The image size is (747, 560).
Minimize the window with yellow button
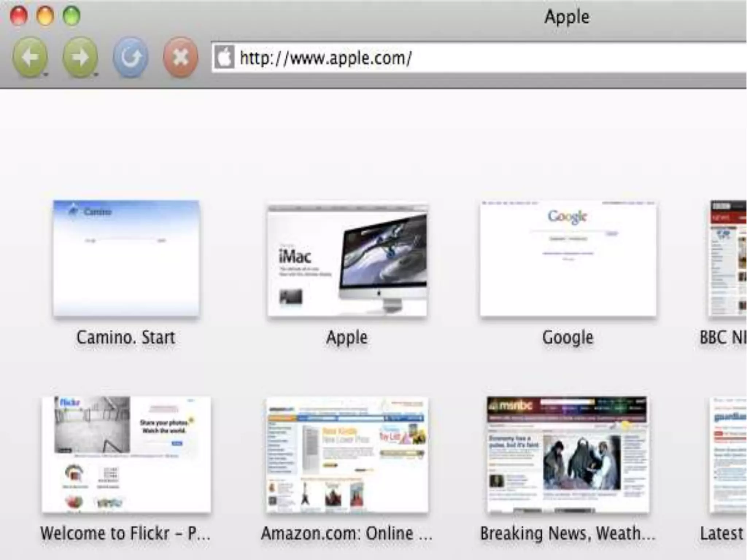(x=45, y=16)
